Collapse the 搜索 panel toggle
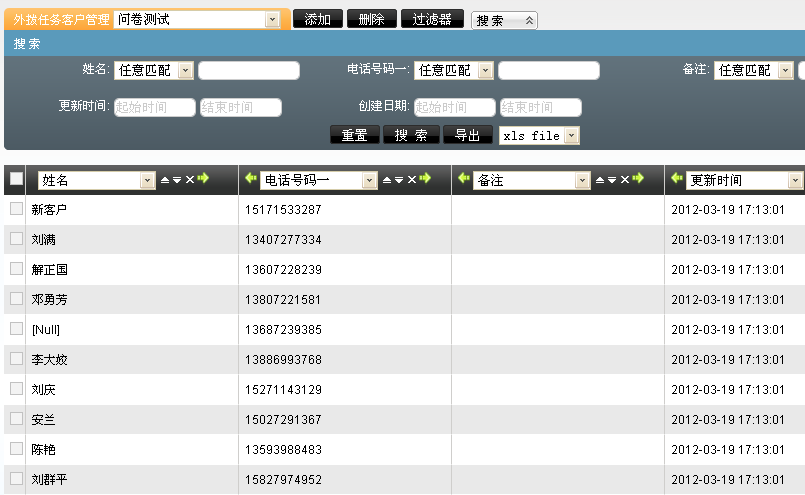The image size is (805, 495). pos(529,20)
